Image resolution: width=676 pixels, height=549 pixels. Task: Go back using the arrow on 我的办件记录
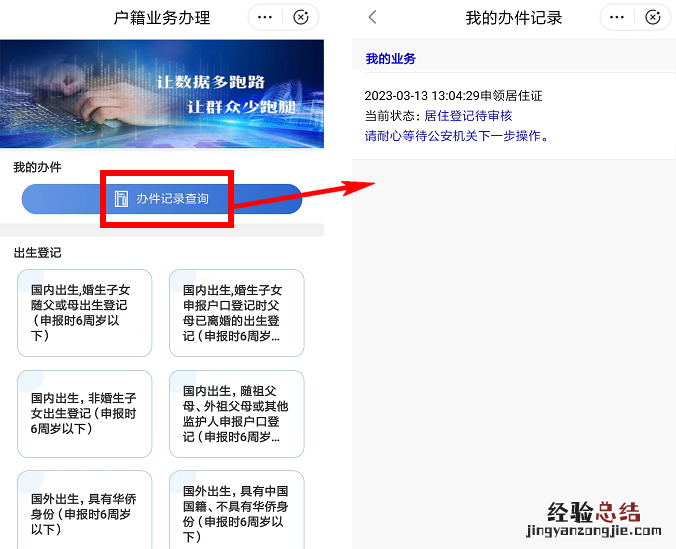click(x=372, y=17)
